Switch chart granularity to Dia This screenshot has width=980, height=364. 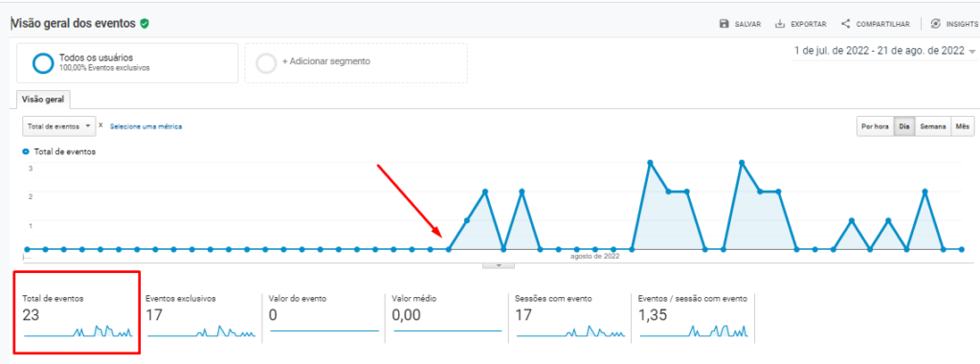pos(903,126)
